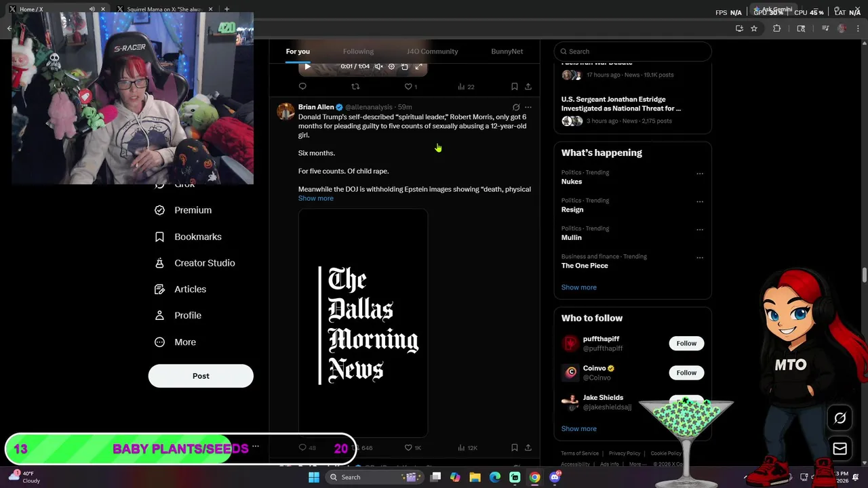Open more options on Brian Allen's post
The height and width of the screenshot is (488, 868).
(x=528, y=107)
